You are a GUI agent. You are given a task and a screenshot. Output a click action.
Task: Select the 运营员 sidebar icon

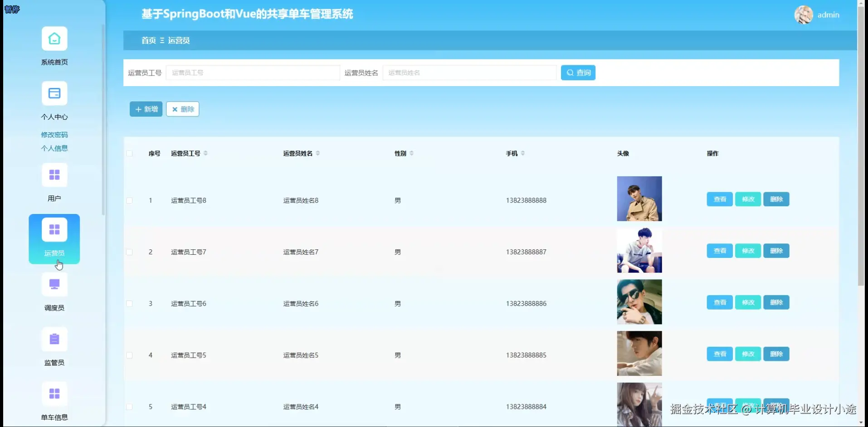[54, 230]
